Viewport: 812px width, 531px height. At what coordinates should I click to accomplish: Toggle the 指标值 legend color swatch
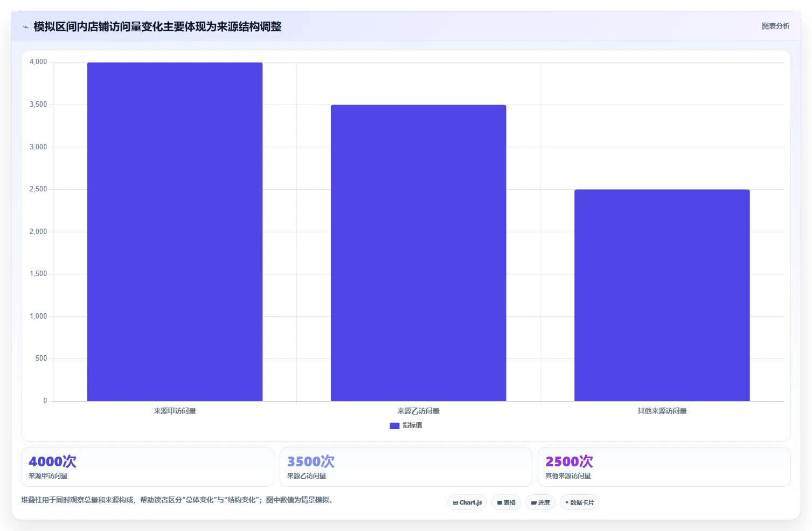pos(394,426)
